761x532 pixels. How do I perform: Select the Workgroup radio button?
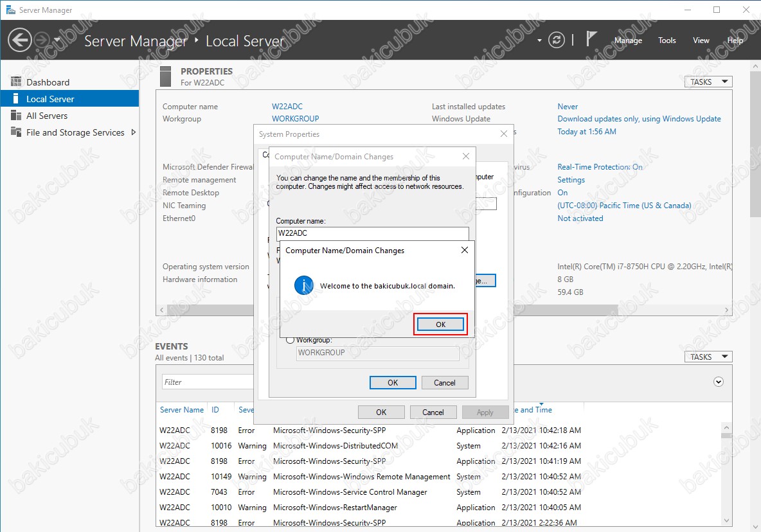click(291, 340)
